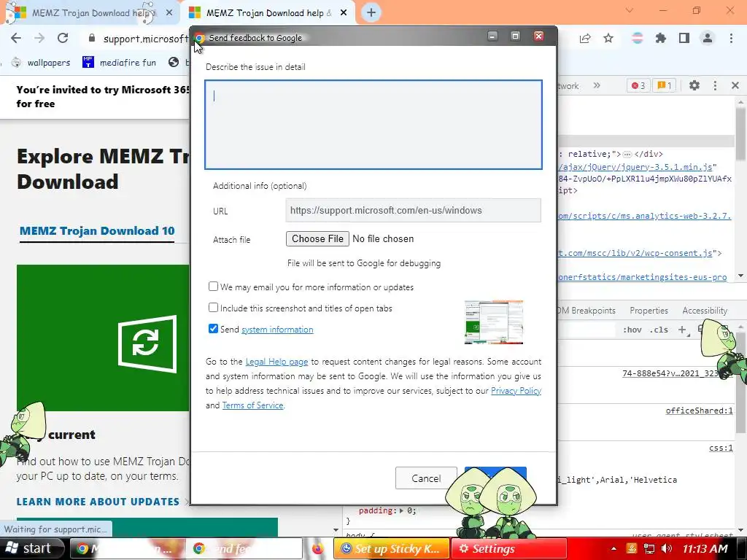Screen dimensions: 747x560
Task: Open DevTools settings gear
Action: (694, 86)
